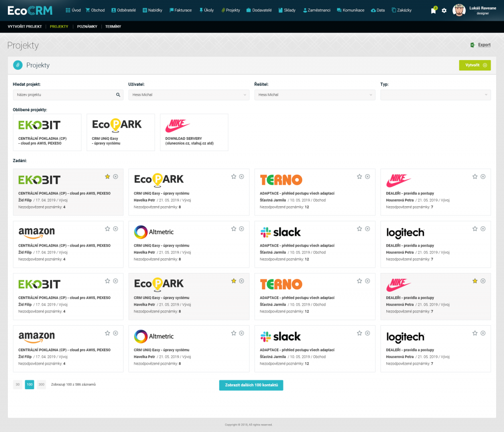Expand the Typ dropdown
Screen dimensions: 504x432
(435, 95)
